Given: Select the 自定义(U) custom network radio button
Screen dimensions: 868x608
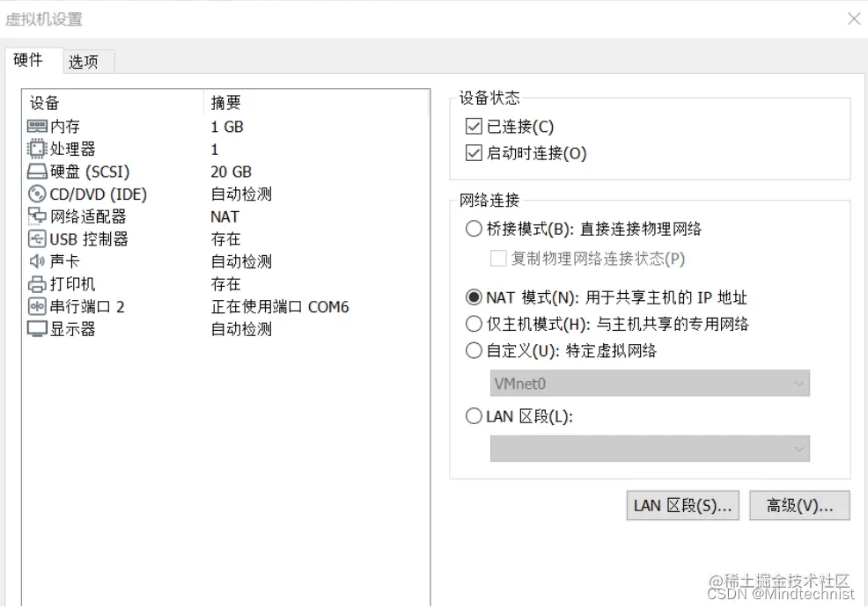Looking at the screenshot, I should [x=474, y=350].
